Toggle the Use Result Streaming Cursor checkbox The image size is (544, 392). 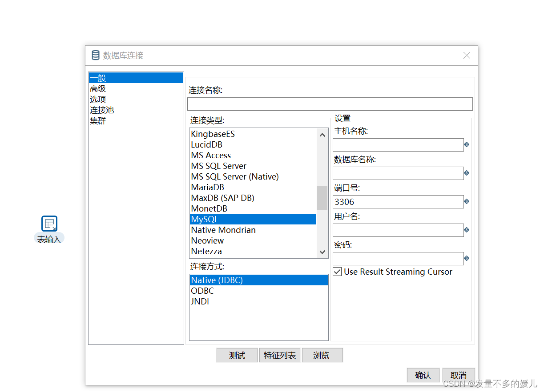tap(337, 272)
